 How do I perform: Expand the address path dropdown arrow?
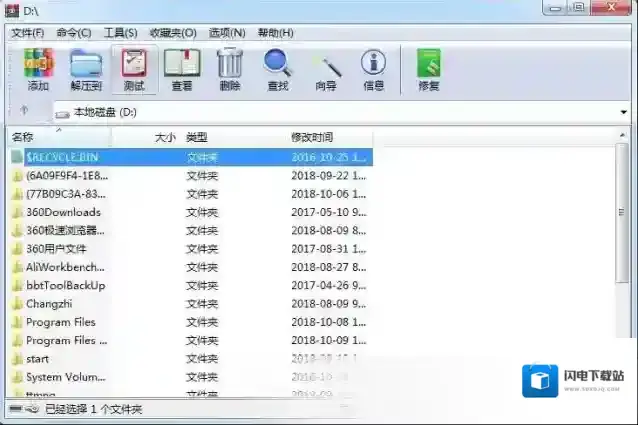coord(623,112)
